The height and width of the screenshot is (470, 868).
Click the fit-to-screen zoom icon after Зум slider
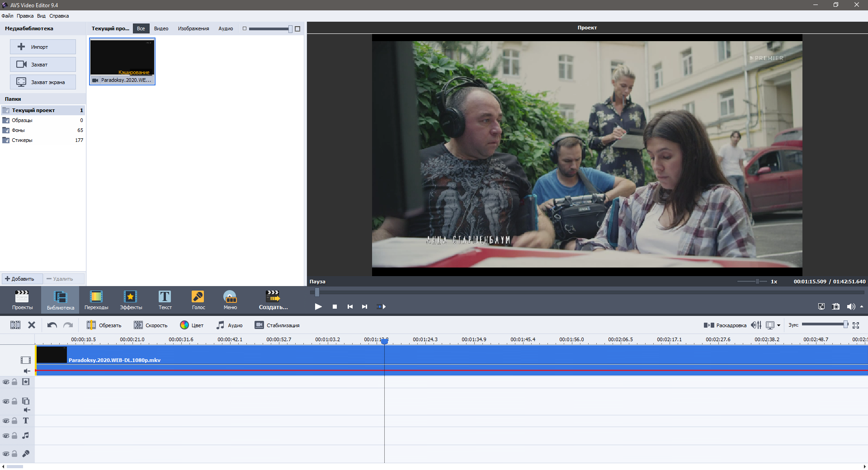point(856,325)
